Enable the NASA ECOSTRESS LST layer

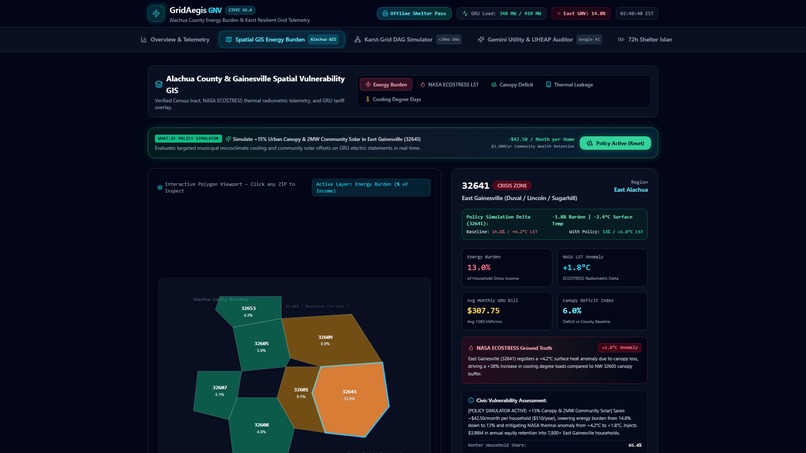tap(449, 84)
